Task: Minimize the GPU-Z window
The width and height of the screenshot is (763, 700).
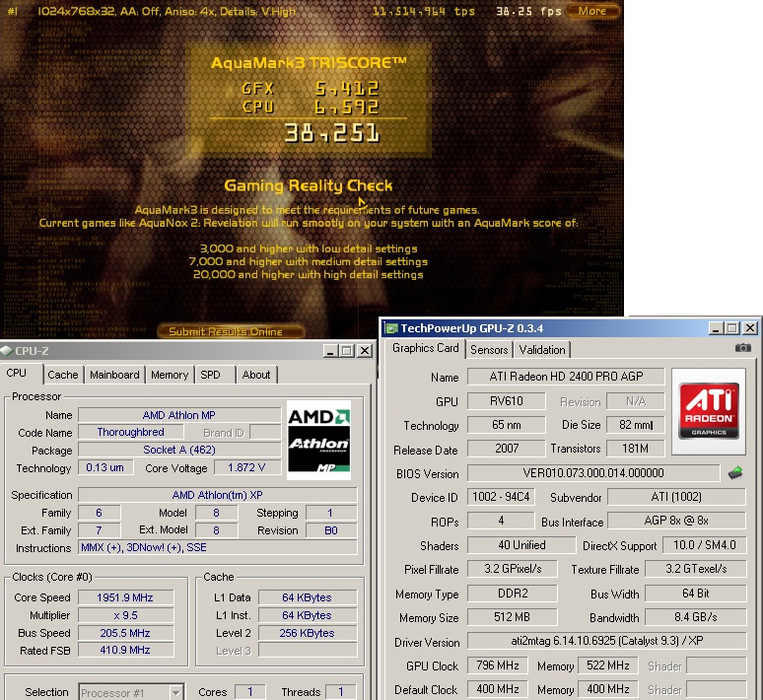Action: [716, 328]
